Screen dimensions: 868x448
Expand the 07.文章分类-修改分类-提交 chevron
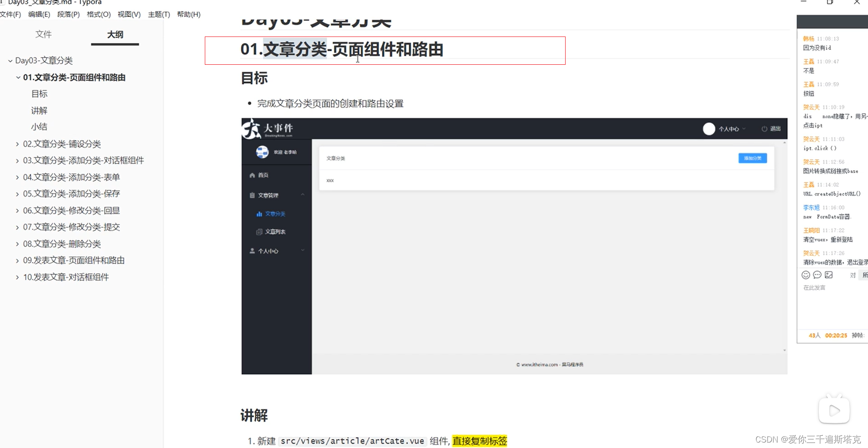pos(17,227)
